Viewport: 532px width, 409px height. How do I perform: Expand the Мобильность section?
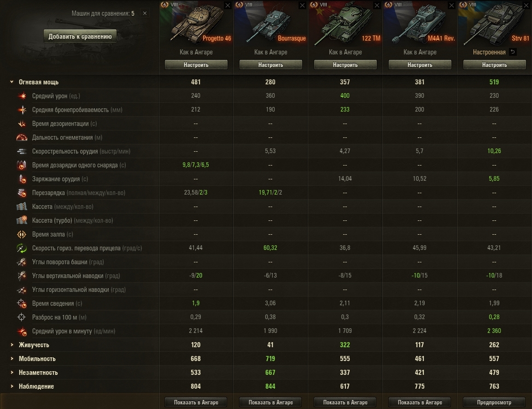click(x=12, y=359)
